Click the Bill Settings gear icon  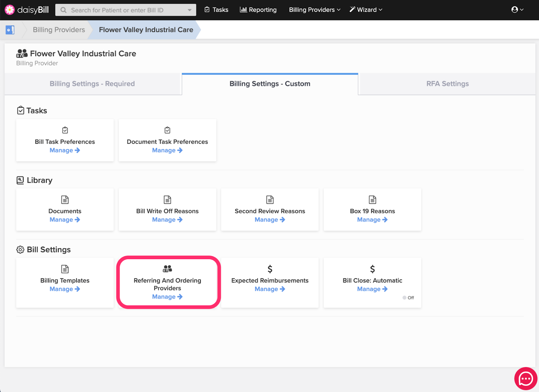[x=20, y=250]
